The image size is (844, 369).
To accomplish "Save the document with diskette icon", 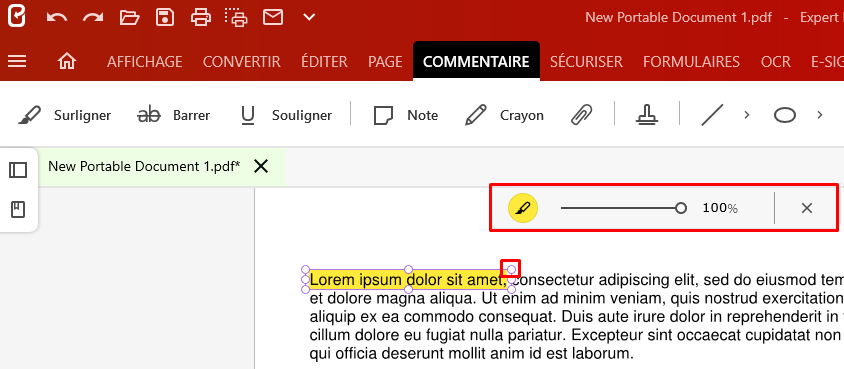I will (165, 17).
